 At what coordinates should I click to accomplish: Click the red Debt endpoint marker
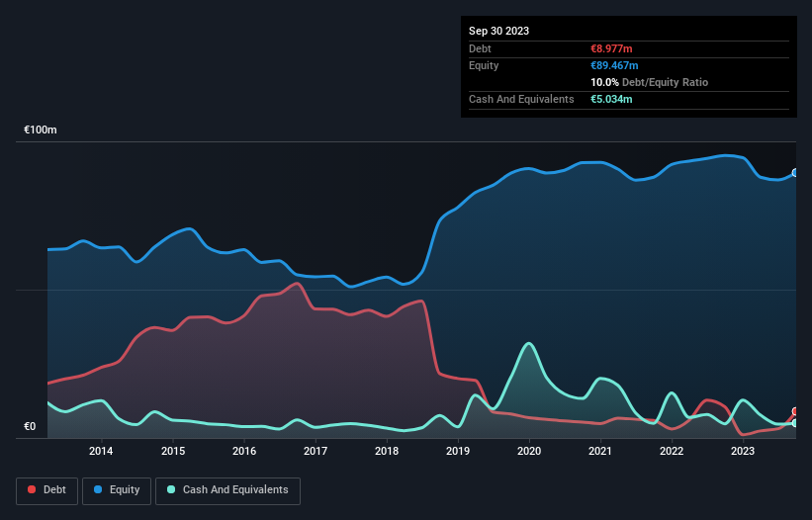pyautogui.click(x=795, y=411)
